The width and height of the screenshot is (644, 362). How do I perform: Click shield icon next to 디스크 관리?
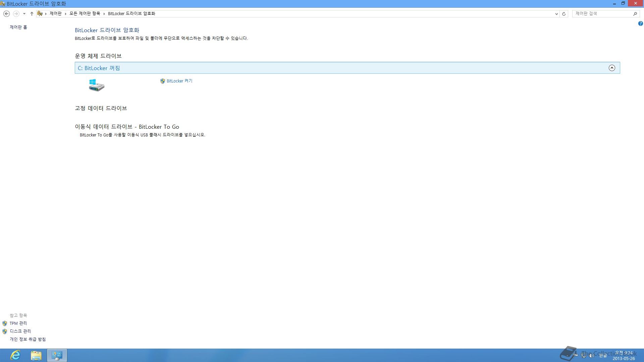click(5, 331)
